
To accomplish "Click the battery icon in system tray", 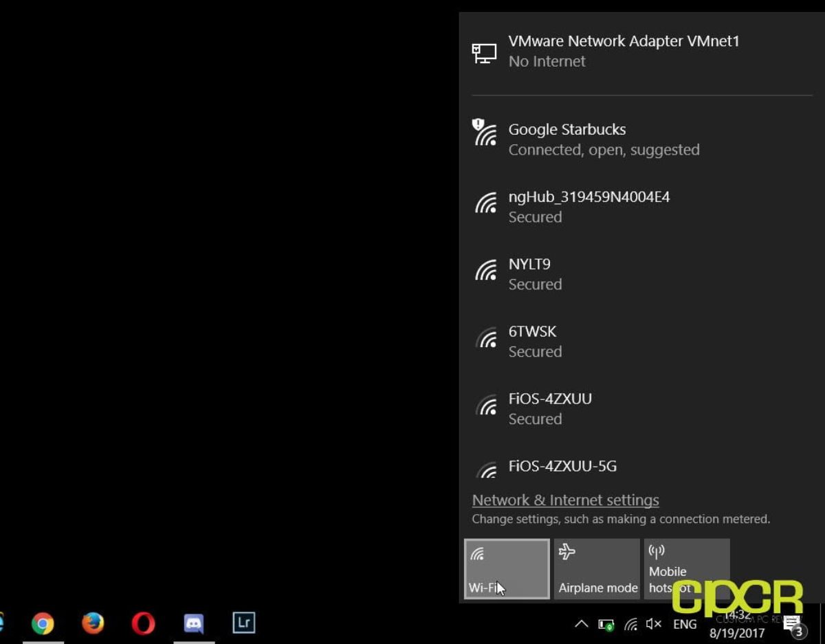I will (x=606, y=624).
